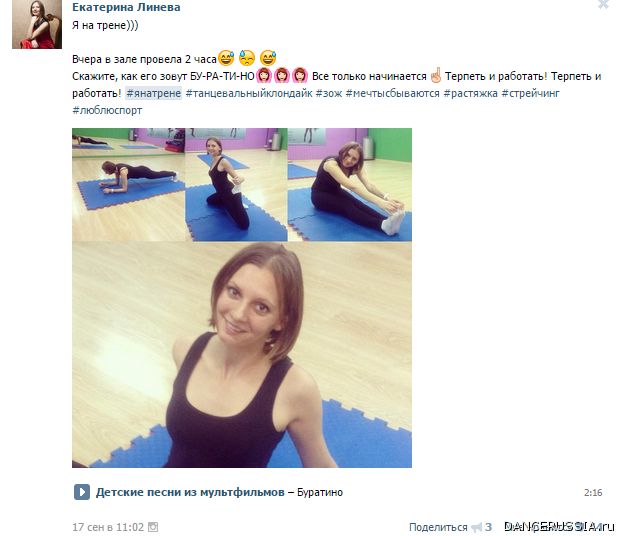This screenshot has height=536, width=621.
Task: Open the post timestamp 17 сен в 11:02
Action: tap(108, 527)
